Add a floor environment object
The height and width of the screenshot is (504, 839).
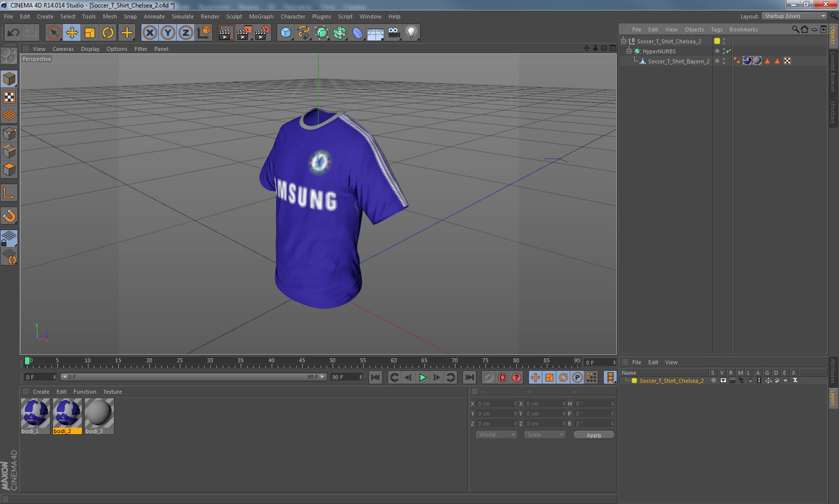[x=376, y=33]
